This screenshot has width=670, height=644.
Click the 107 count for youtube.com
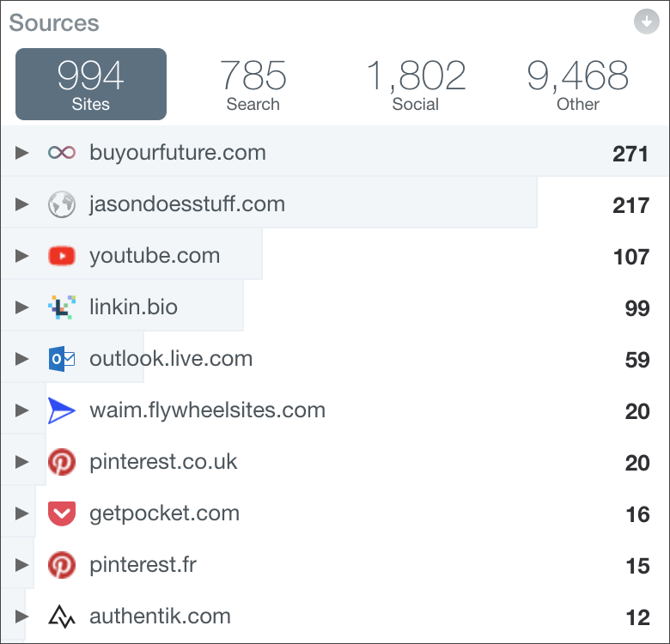point(631,257)
